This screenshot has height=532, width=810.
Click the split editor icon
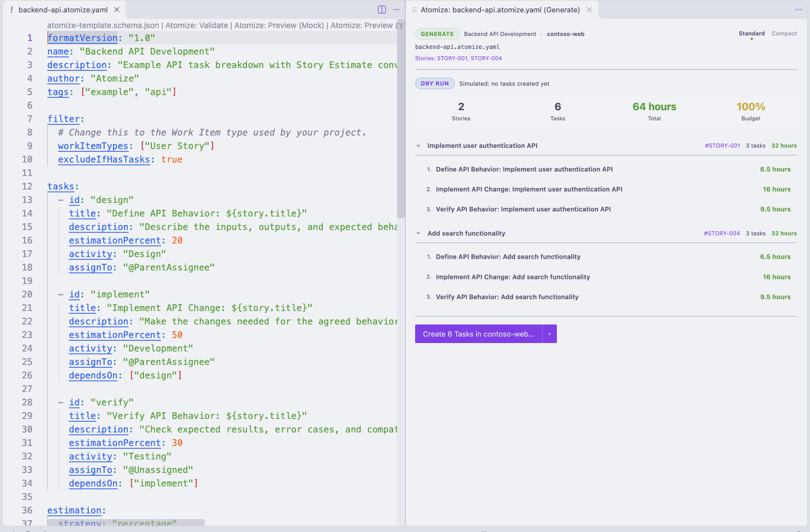(382, 10)
